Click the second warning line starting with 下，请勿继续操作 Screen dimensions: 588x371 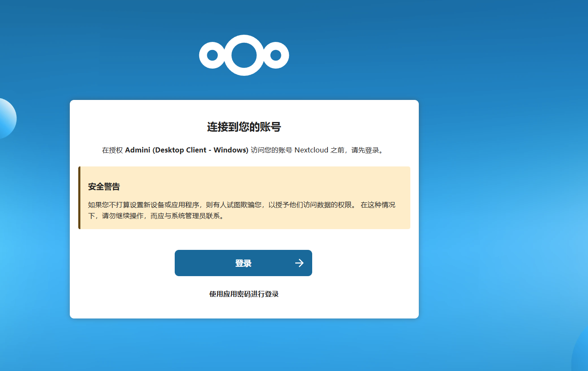coord(157,216)
